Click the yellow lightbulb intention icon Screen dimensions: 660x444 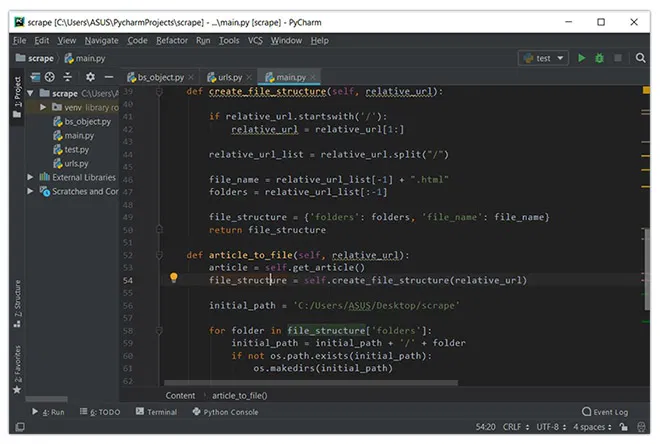[x=173, y=279]
